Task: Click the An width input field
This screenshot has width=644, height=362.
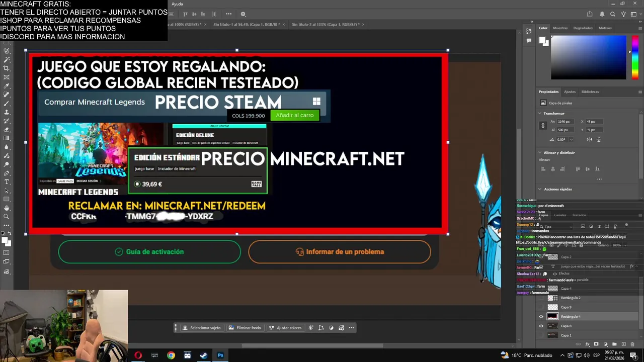Action: coord(565,122)
